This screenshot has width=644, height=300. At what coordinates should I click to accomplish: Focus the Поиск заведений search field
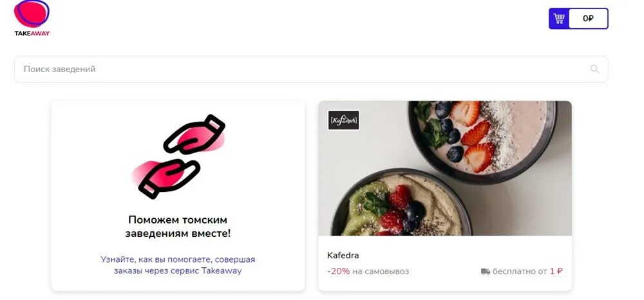point(311,69)
